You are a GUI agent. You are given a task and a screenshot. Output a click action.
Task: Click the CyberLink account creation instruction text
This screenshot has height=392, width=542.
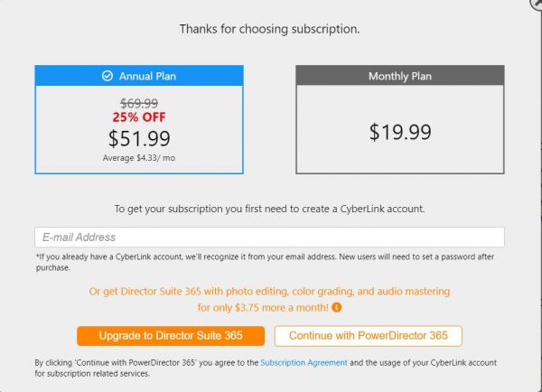coord(269,209)
